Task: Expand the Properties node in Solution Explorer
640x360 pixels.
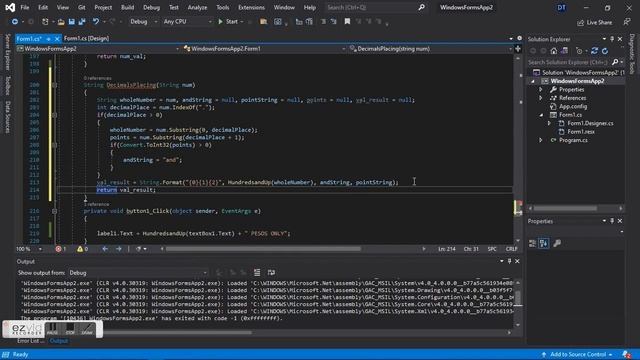Action: coord(541,89)
